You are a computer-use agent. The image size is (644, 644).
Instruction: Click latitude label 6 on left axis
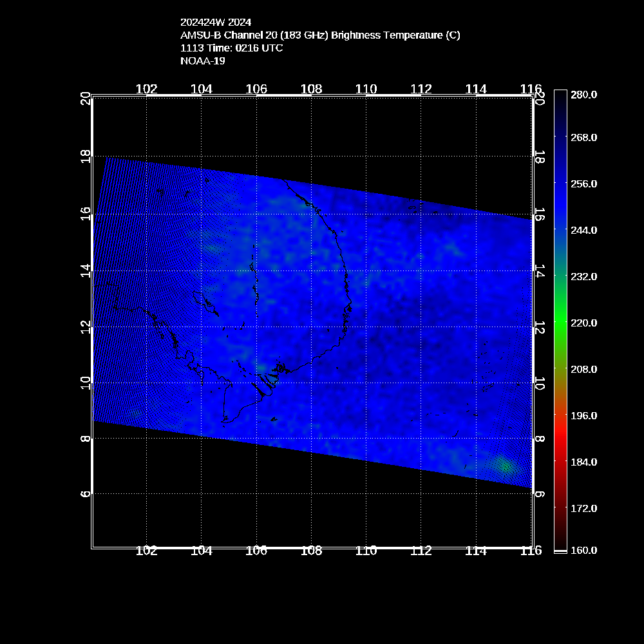pyautogui.click(x=86, y=494)
